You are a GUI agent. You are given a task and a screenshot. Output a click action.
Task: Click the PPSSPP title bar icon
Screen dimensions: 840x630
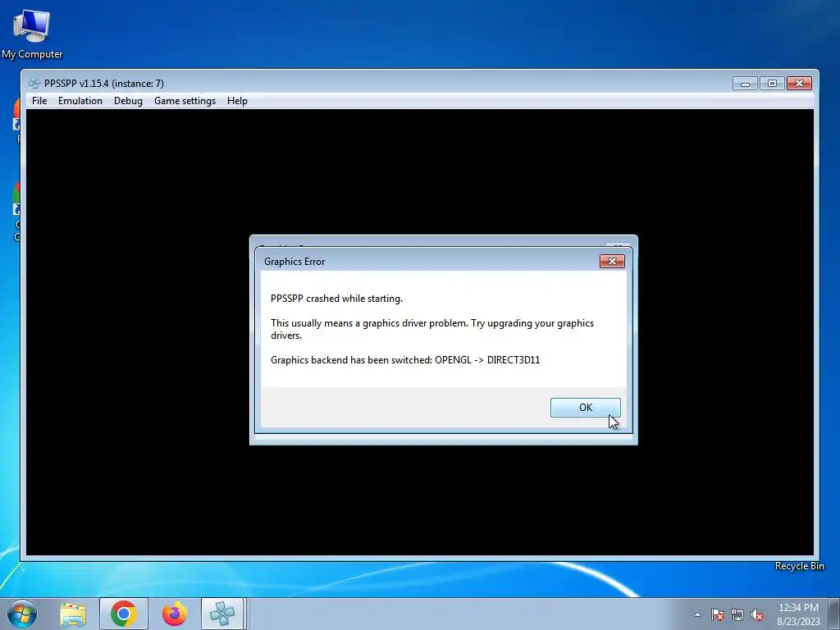point(34,83)
